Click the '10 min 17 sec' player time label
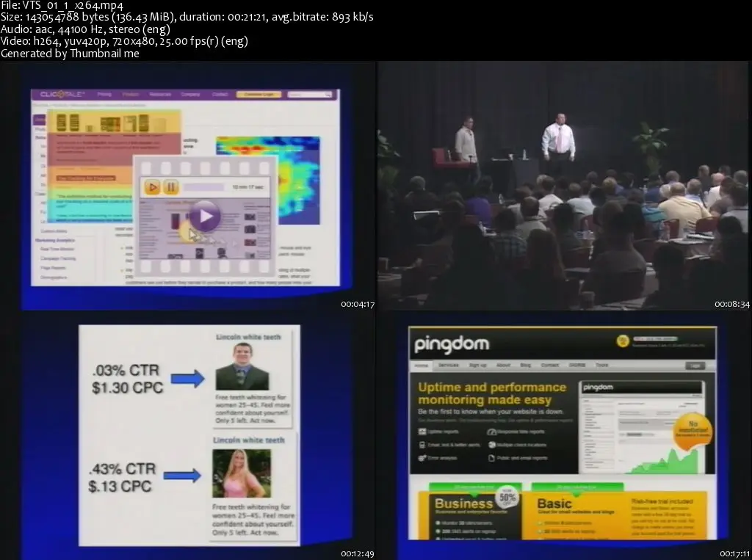This screenshot has height=560, width=752. pyautogui.click(x=247, y=187)
